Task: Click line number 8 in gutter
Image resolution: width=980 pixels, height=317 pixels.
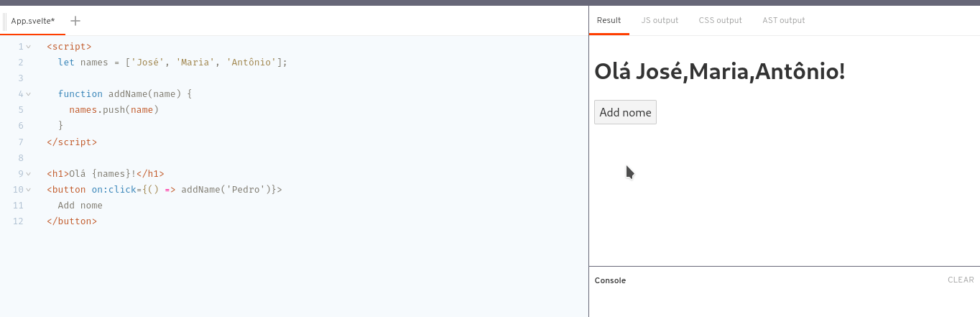Action: point(21,158)
